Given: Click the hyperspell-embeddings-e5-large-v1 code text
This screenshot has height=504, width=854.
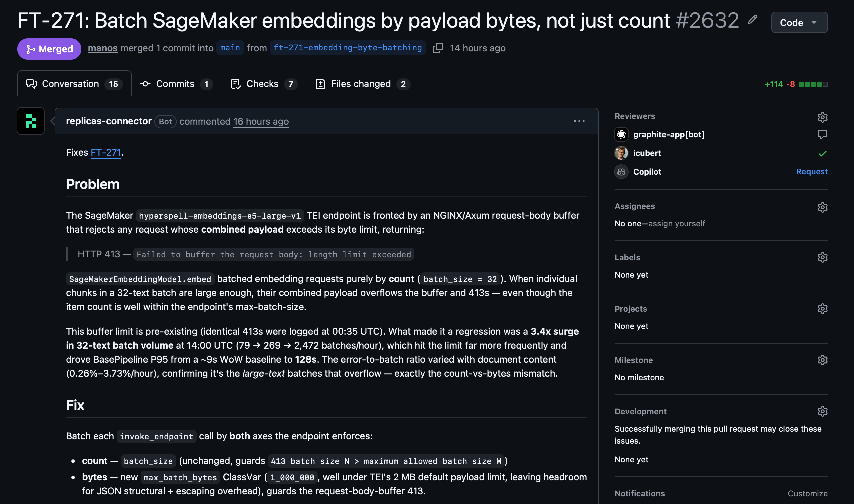Looking at the screenshot, I should click(220, 216).
